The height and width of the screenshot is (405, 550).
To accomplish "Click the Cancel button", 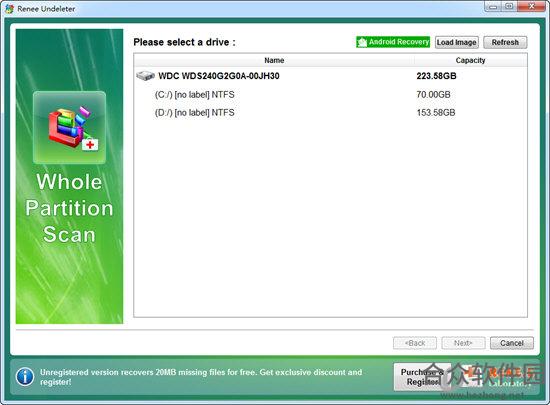I will tap(512, 343).
